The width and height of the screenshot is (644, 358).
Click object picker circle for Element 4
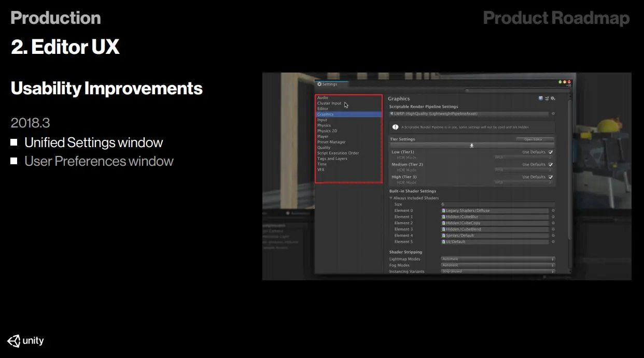[x=553, y=235]
